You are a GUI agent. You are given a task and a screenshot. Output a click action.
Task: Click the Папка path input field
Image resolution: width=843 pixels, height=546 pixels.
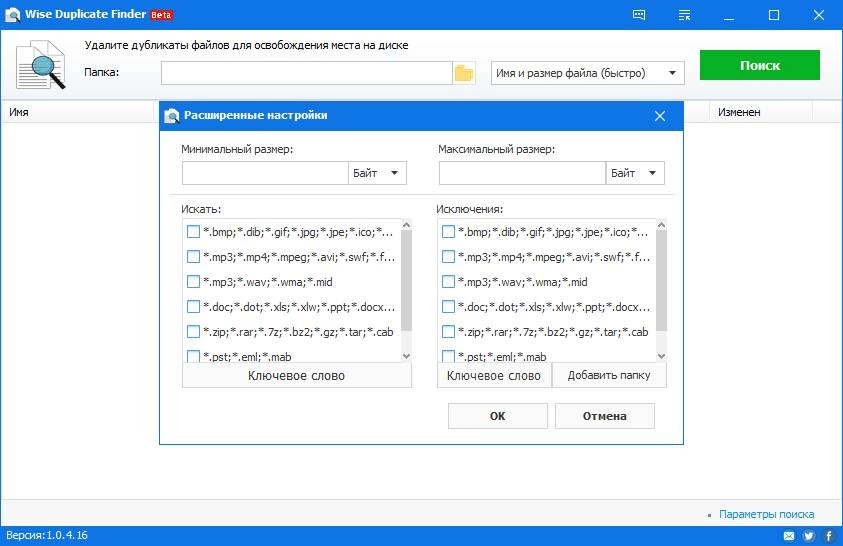pyautogui.click(x=306, y=73)
